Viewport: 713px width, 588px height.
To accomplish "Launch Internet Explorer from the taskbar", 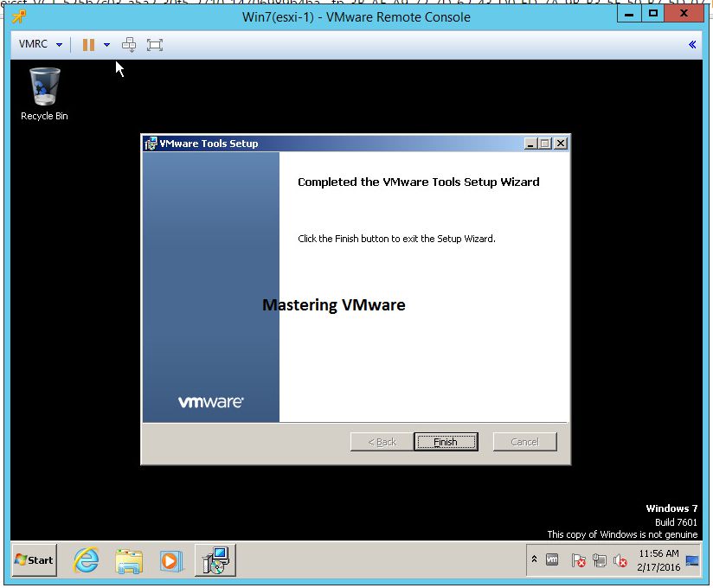I will click(86, 560).
